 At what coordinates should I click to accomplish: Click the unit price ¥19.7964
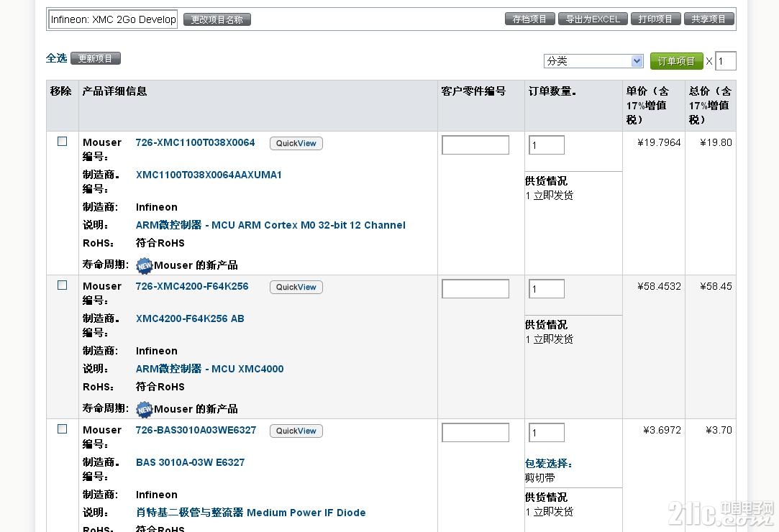659,142
